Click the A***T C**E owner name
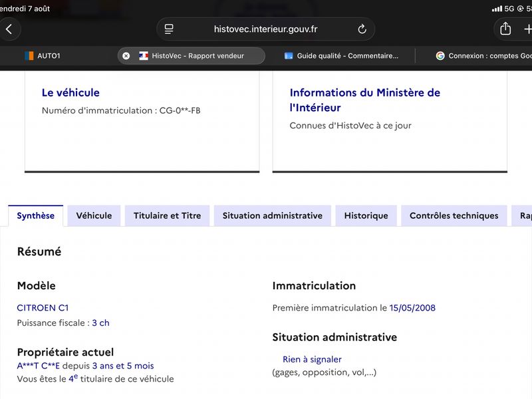 [39, 366]
